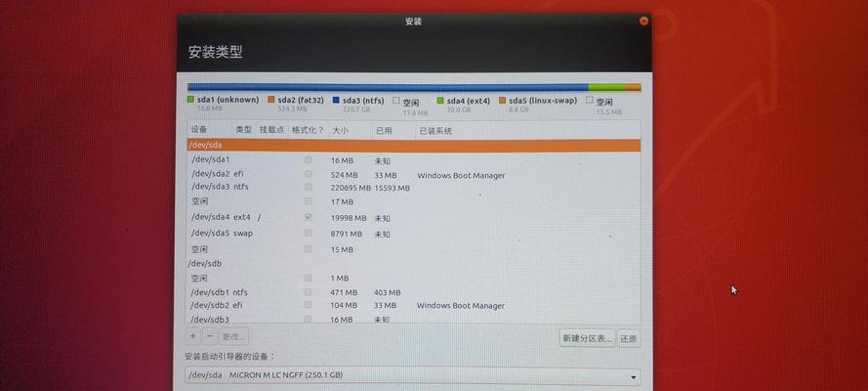Click the blue sda3 (ntfs) legend swatch

[x=336, y=101]
